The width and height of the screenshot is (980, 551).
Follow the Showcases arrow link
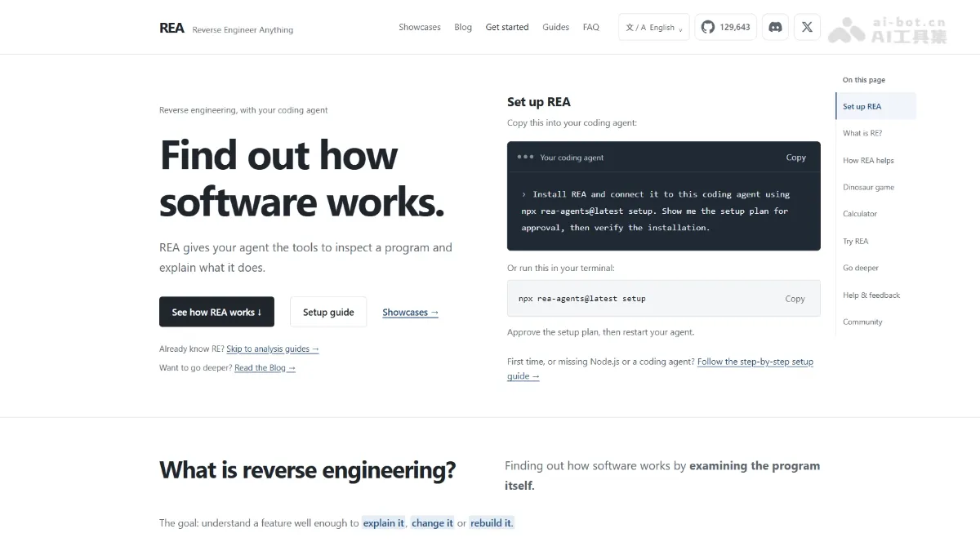point(410,313)
